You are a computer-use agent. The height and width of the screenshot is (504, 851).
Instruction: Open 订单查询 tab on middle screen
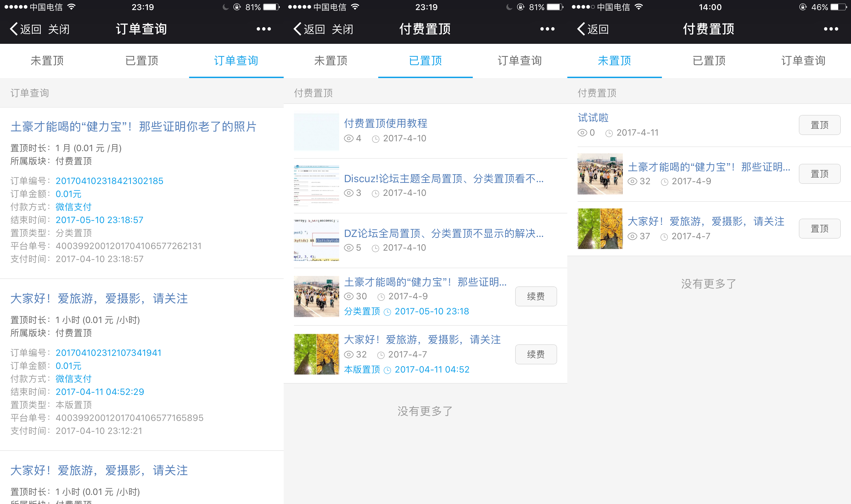pyautogui.click(x=520, y=61)
